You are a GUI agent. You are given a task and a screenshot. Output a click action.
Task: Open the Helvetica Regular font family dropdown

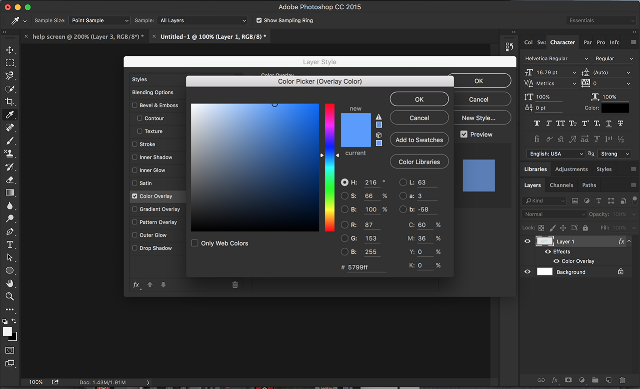click(556, 58)
